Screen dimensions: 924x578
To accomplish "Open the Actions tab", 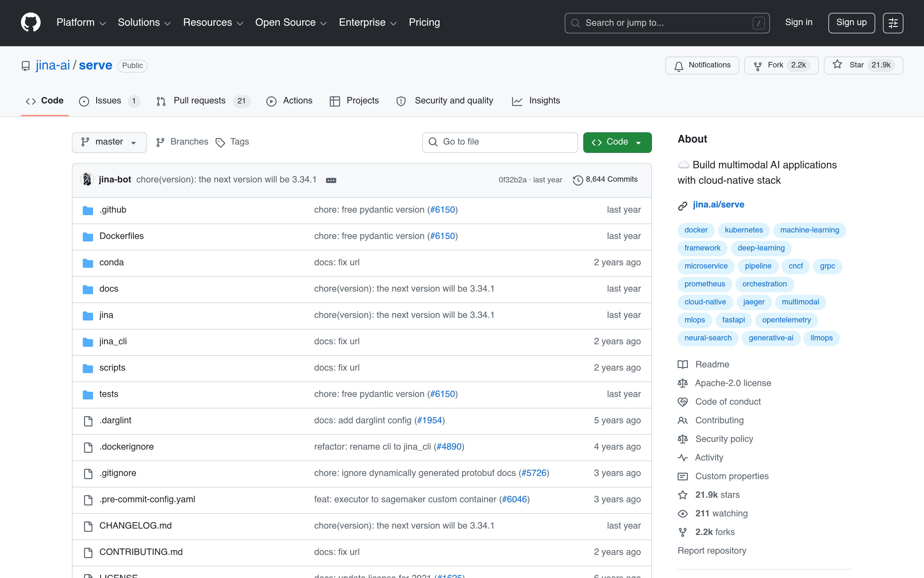I will tap(289, 101).
